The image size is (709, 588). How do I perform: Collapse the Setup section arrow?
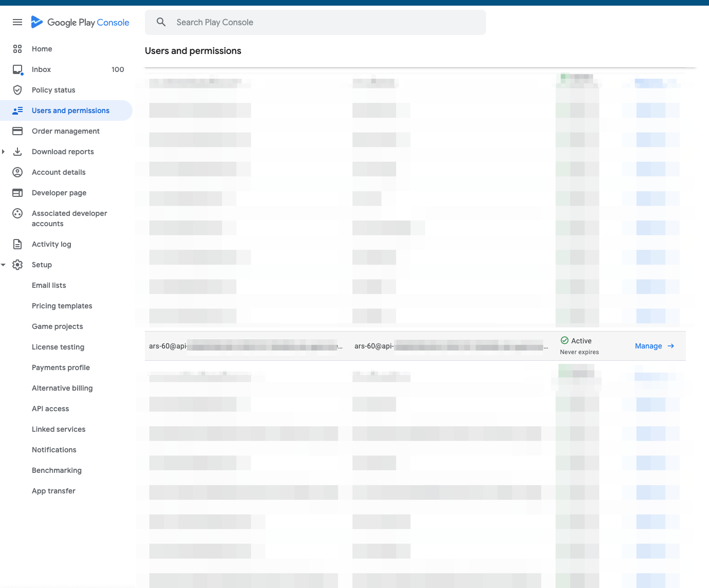pyautogui.click(x=4, y=265)
